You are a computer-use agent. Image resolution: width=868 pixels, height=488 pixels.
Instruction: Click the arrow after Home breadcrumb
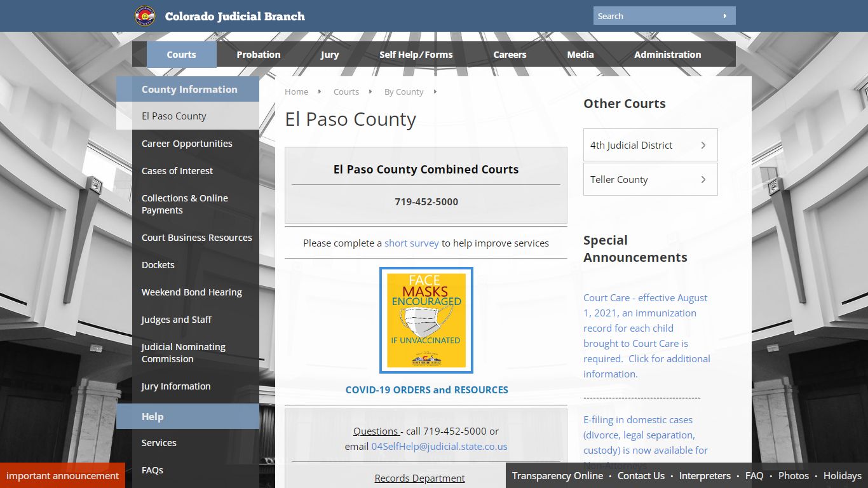[x=320, y=91]
